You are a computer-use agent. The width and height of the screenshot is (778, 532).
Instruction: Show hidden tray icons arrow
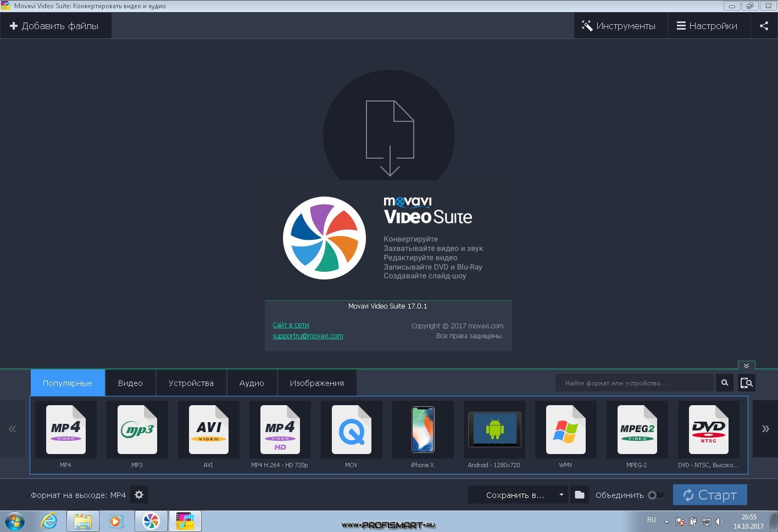pos(666,522)
